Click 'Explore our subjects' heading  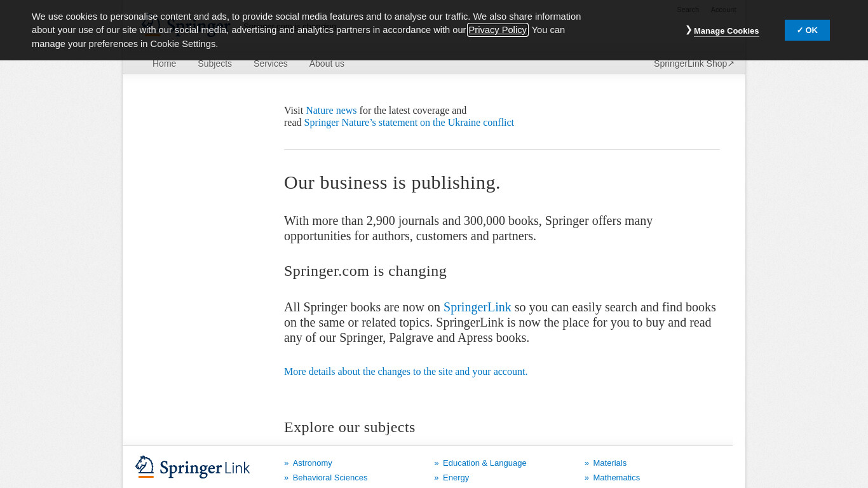349,428
